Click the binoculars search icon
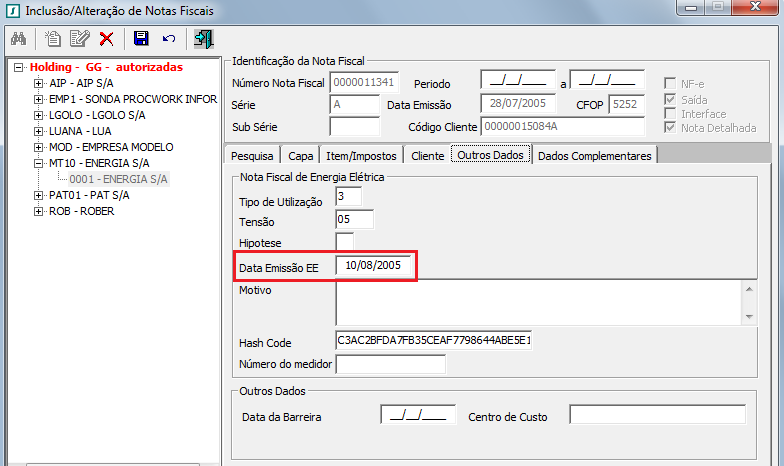784x466 pixels. pos(18,39)
